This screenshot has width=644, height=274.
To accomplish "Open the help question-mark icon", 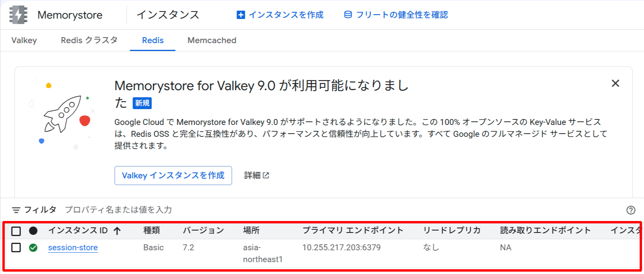I will click(631, 210).
